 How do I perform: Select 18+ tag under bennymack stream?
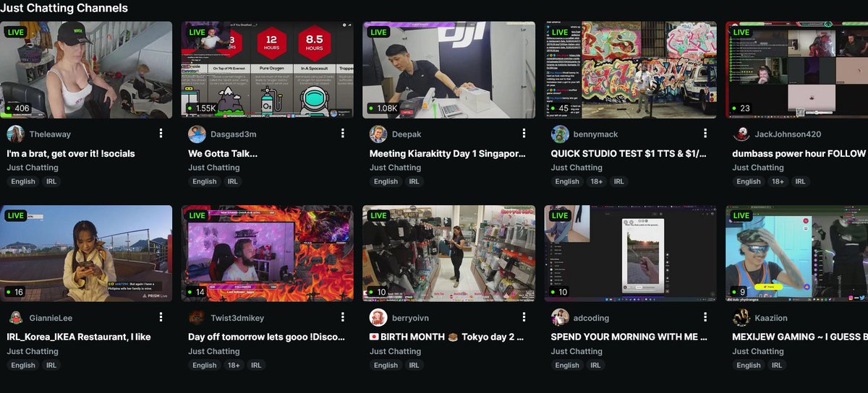click(596, 181)
